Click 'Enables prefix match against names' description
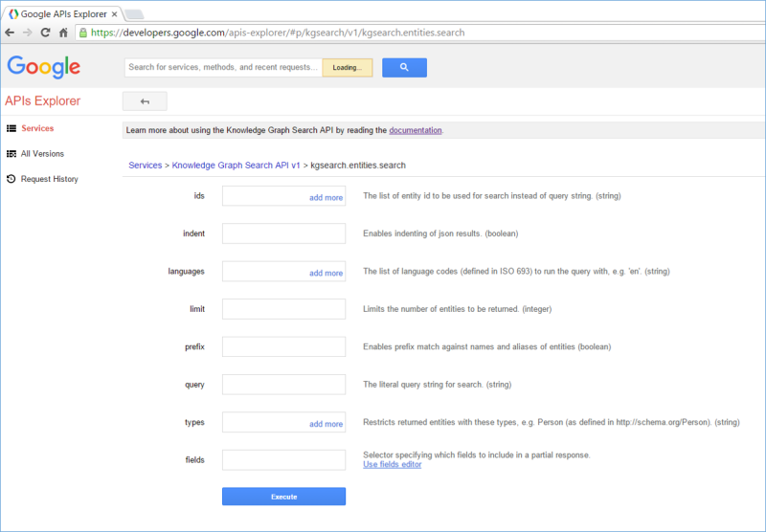This screenshot has height=532, width=766. (x=487, y=347)
